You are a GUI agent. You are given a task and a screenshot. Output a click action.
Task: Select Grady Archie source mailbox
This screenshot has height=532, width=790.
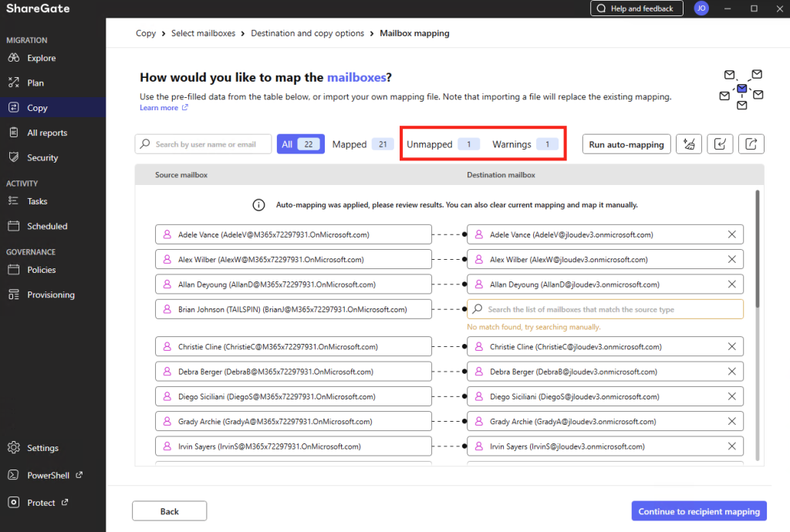pyautogui.click(x=293, y=422)
